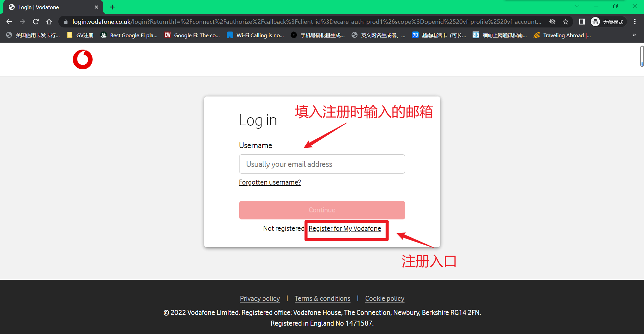The image size is (644, 334).
Task: Click the browser back arrow
Action: (9, 22)
